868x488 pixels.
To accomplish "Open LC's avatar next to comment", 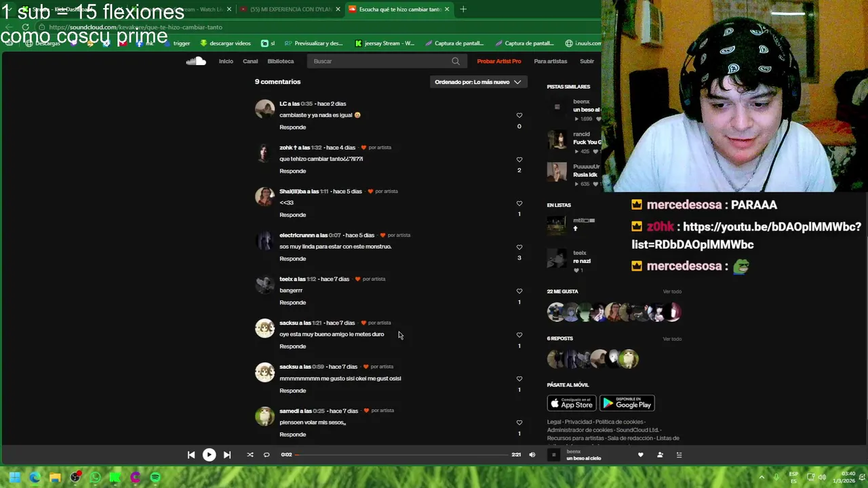I will [264, 109].
